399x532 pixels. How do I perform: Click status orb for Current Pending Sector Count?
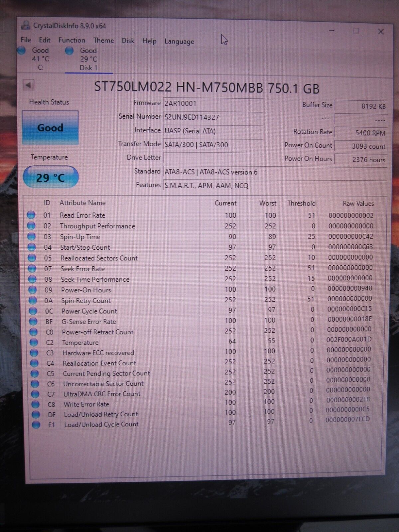[35, 373]
